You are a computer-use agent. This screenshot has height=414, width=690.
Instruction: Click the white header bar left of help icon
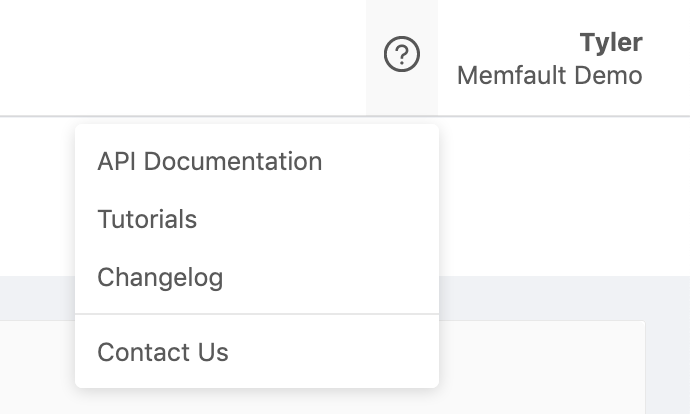coord(180,56)
